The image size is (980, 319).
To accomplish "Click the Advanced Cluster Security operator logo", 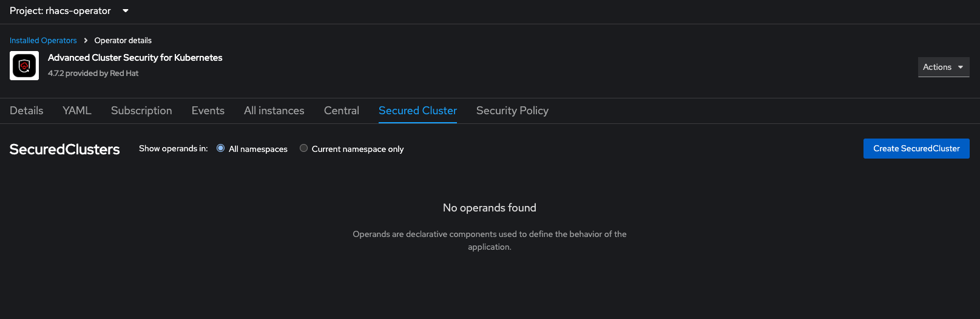I will tap(24, 66).
